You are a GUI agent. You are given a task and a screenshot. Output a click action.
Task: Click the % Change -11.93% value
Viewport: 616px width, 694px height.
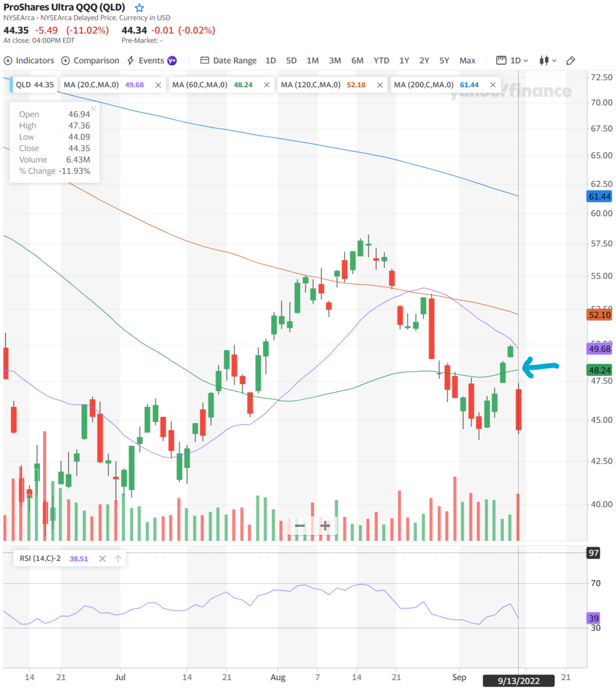click(75, 171)
